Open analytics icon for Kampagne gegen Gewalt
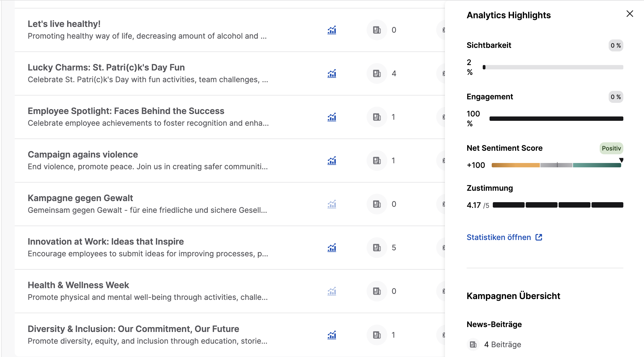 point(332,204)
